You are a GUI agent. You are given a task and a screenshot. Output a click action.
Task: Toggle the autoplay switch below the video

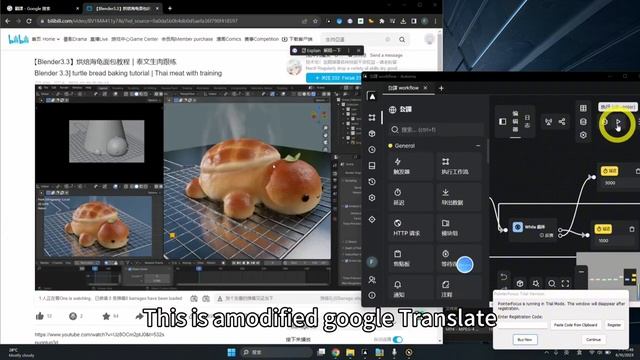(x=398, y=340)
